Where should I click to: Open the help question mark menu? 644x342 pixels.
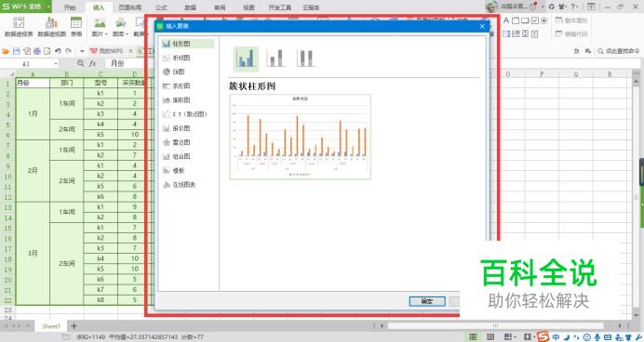pyautogui.click(x=575, y=7)
